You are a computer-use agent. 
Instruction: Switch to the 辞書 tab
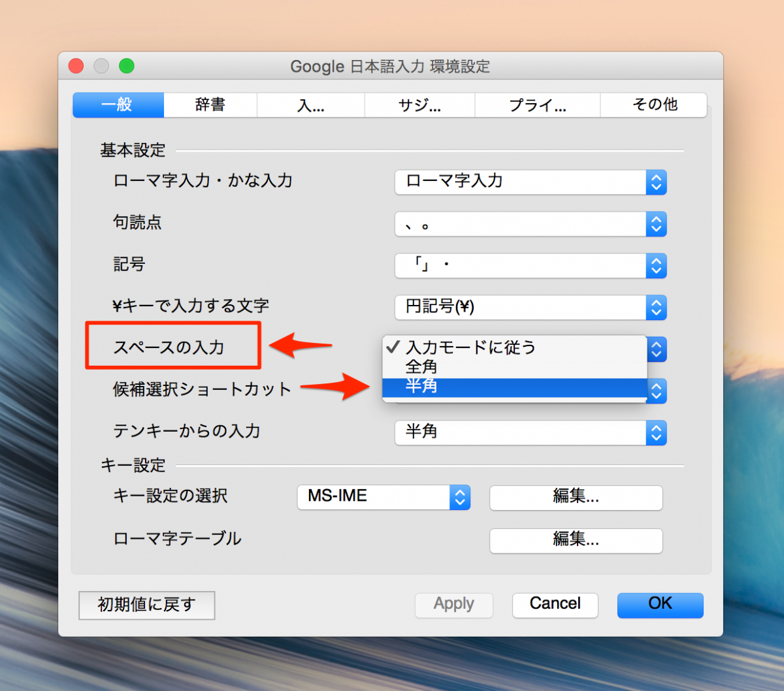210,105
